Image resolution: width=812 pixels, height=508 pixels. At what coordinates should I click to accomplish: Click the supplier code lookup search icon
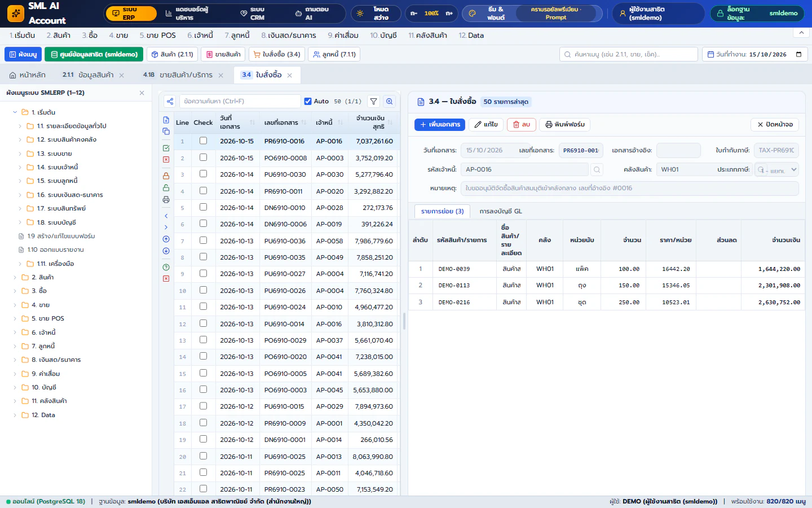597,169
